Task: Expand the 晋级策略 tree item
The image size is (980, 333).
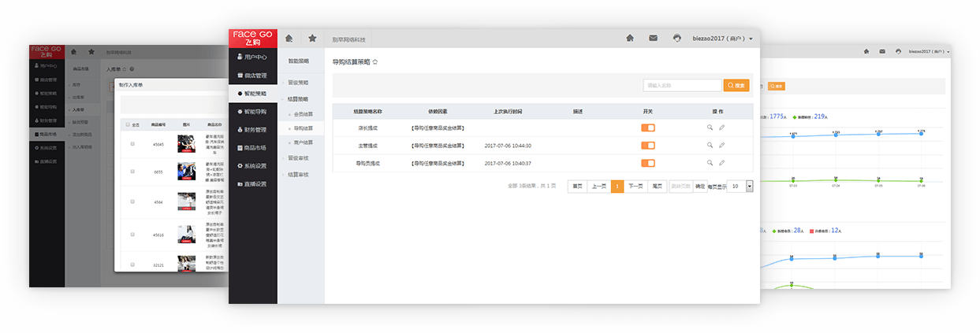Action: click(x=297, y=82)
